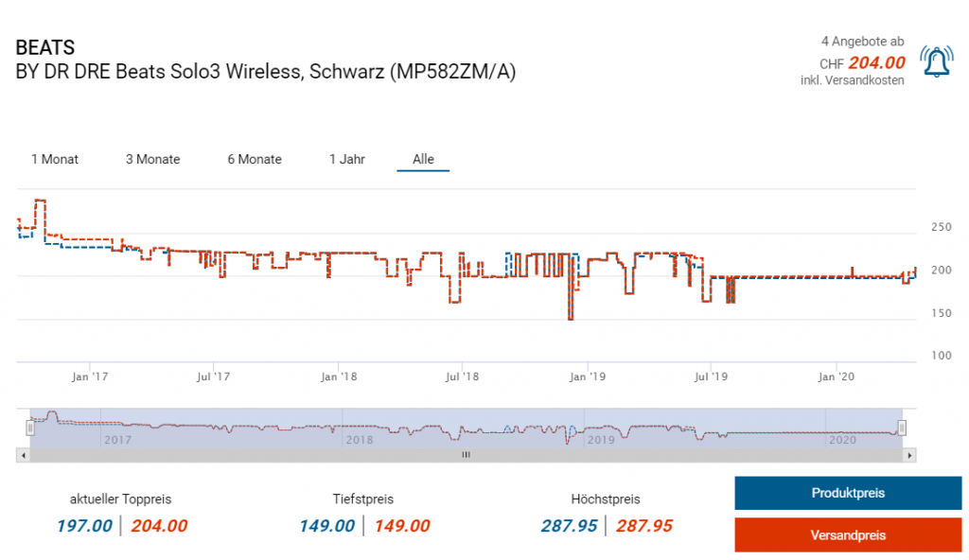This screenshot has height=560, width=969.
Task: Open the '4 Angebote ab' offers text
Action: (x=862, y=42)
